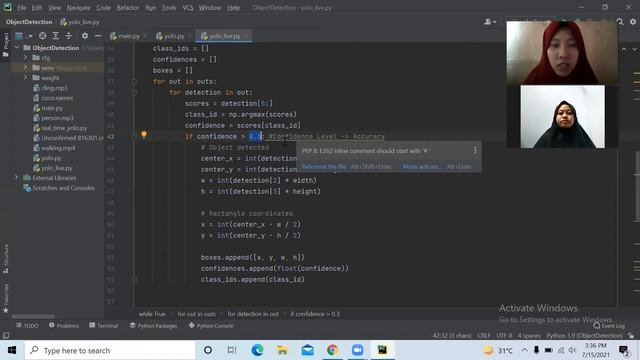Expand the cfg folder
640x360 pixels.
click(25, 58)
